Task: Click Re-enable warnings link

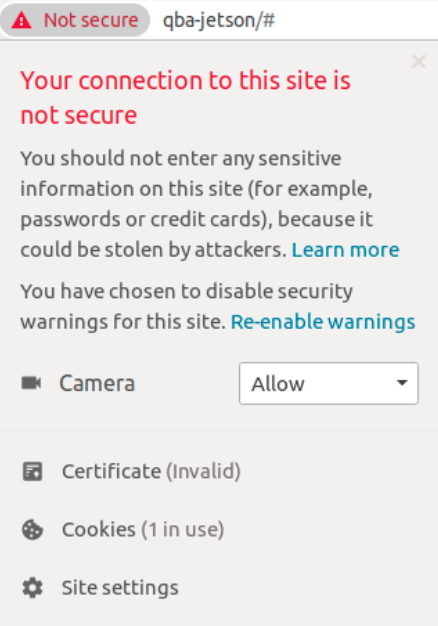Action: 323,322
